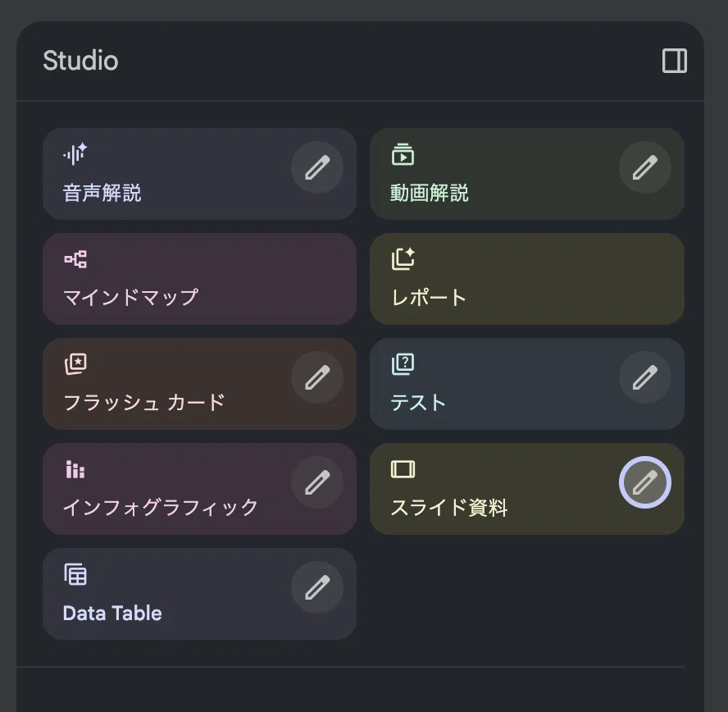Click the audio waveform icon in 音声解説
Screen dimensions: 728x712
pyautogui.click(x=75, y=153)
